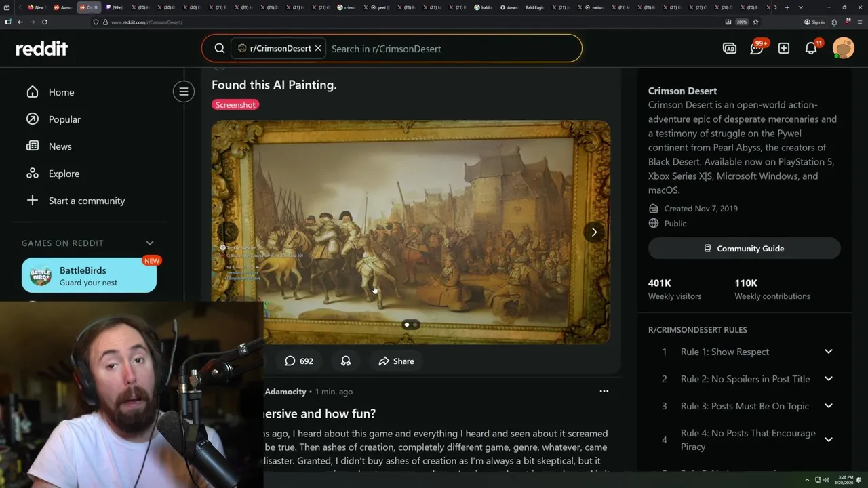The image size is (868, 488).
Task: Open the Reddit logo home link
Action: pos(42,48)
